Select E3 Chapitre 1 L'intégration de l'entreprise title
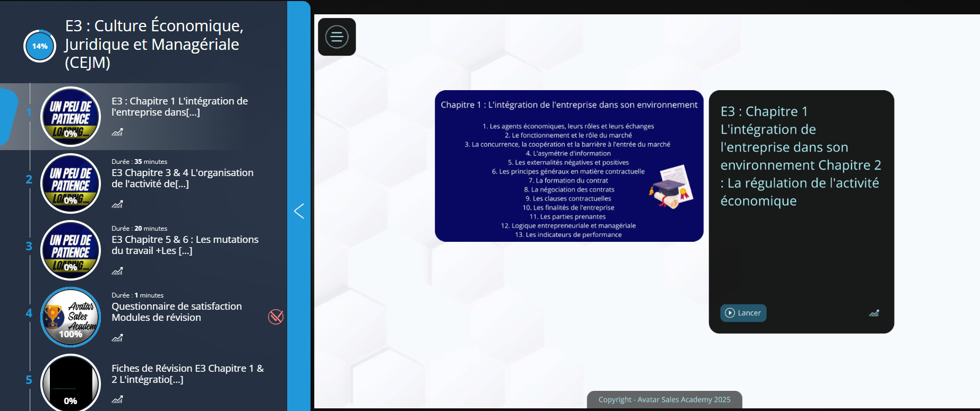 tap(179, 107)
